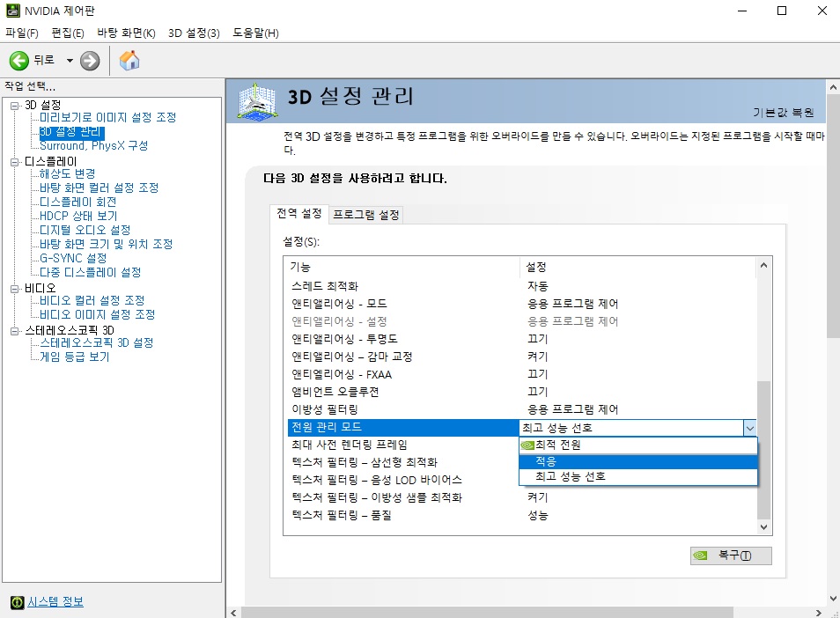Viewport: 840px width, 618px height.
Task: Choose 최적 전원 in dropdown list
Action: pyautogui.click(x=638, y=445)
